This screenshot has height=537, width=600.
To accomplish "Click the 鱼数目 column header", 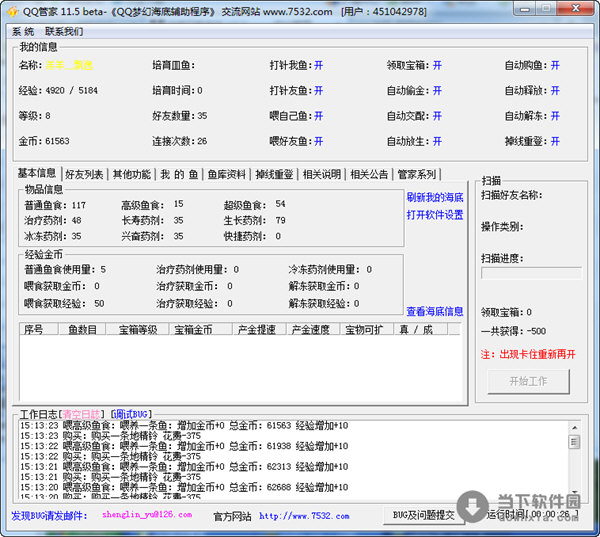I will tap(82, 329).
